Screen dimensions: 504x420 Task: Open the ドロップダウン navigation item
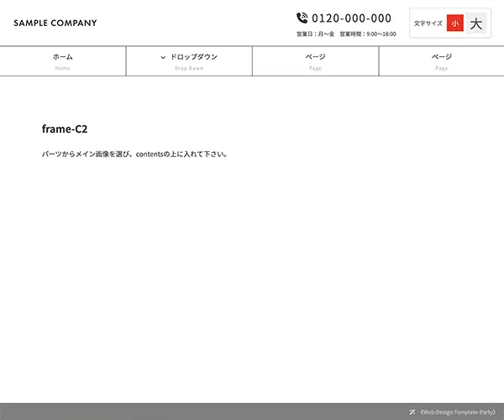193,57
